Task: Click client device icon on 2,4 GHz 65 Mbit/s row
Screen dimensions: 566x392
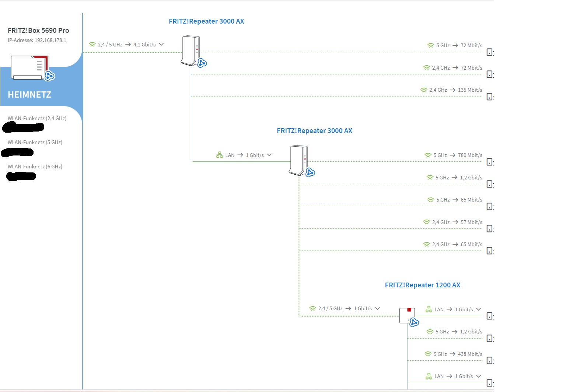Action: [490, 251]
